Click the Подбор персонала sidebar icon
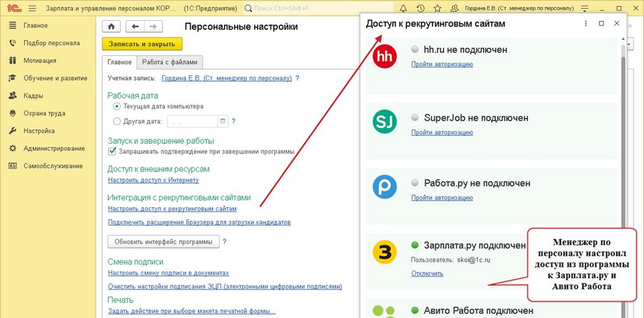The image size is (644, 318). 13,43
